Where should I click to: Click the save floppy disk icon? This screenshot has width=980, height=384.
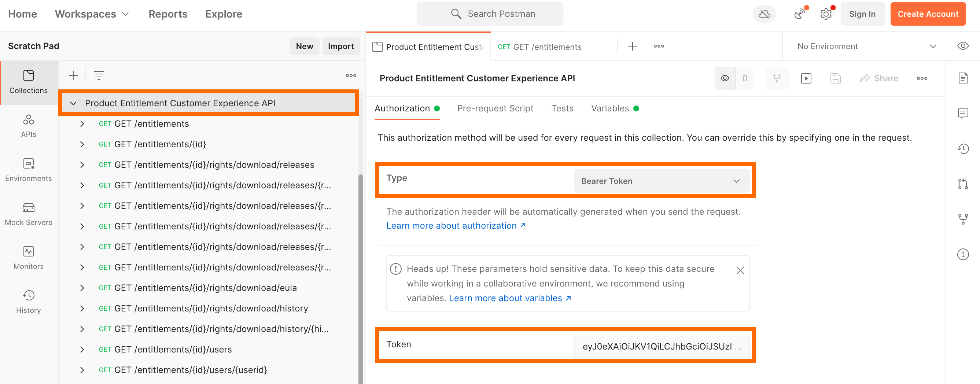835,78
